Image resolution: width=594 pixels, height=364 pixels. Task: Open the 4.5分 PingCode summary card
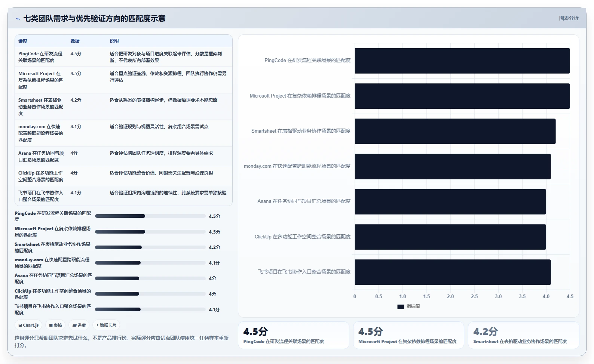(x=294, y=335)
